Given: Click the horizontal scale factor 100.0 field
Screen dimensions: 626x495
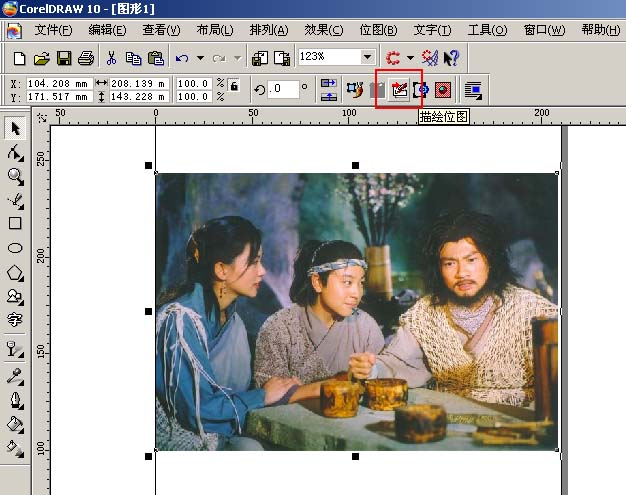Looking at the screenshot, I should [x=194, y=83].
